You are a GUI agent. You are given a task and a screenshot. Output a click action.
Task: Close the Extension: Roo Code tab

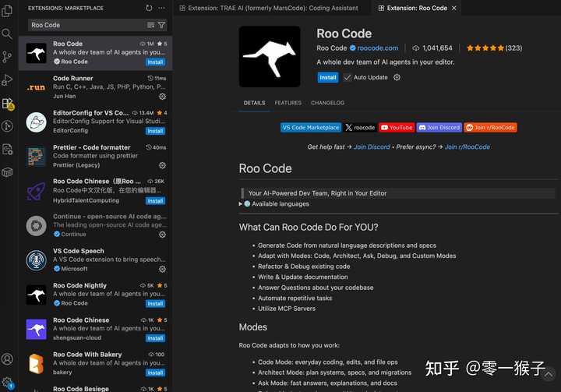click(x=454, y=8)
